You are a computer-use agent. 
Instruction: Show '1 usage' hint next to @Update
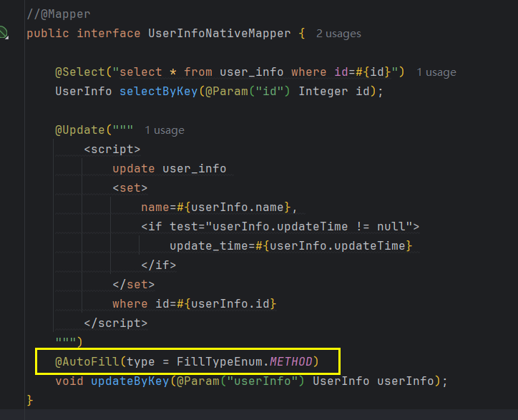(164, 130)
